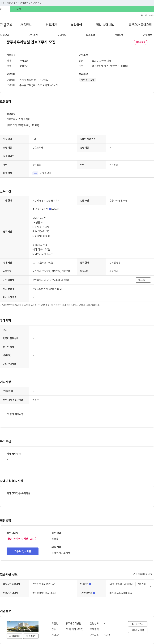154x644 pixels.
Task: Jump to the 복리후생 section tab
Action: point(90,35)
